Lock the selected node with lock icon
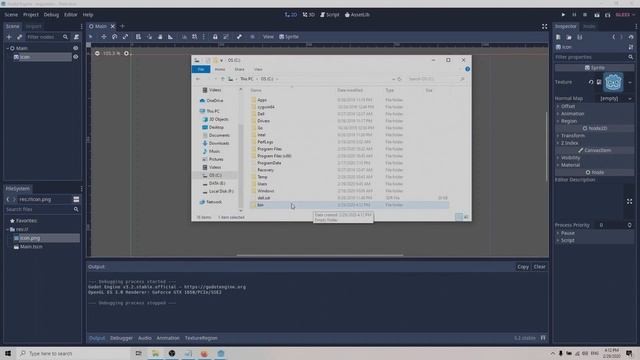The height and width of the screenshot is (360, 640). (x=215, y=37)
